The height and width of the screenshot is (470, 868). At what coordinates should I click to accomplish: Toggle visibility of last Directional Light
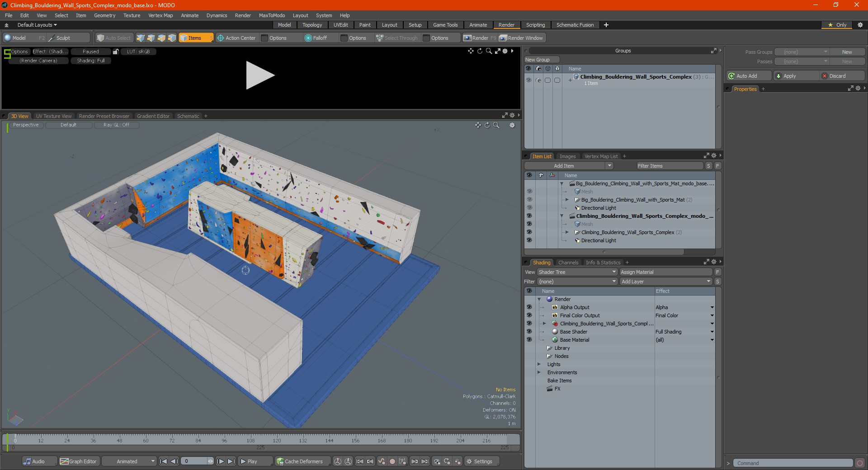click(529, 240)
